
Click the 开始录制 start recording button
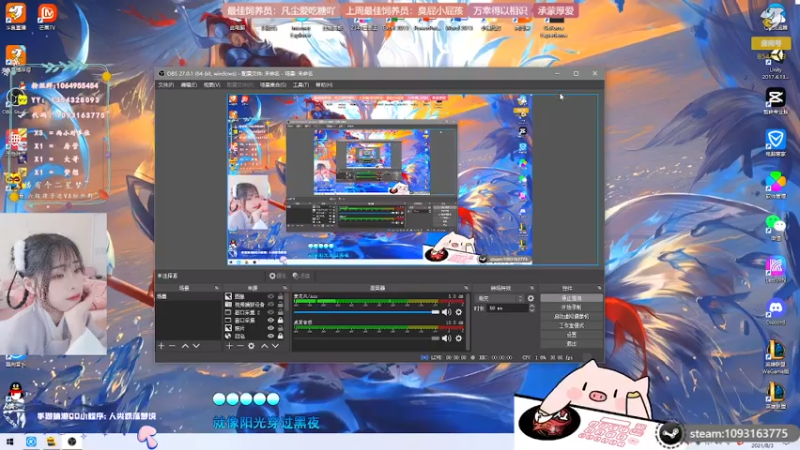571,307
